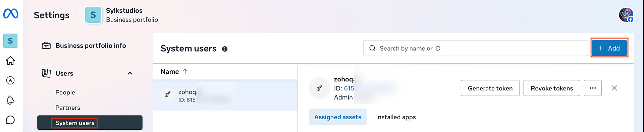Open the three-dots more options button
The image size is (644, 132).
point(593,88)
